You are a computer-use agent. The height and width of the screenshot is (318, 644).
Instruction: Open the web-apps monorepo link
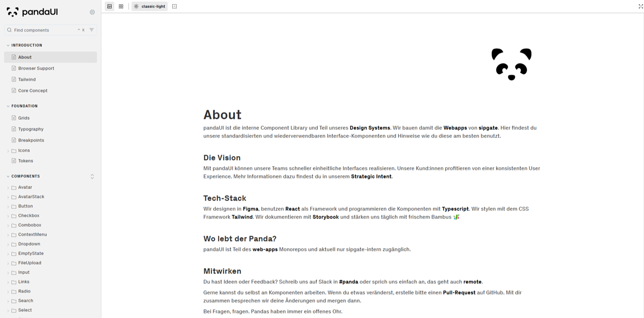point(265,250)
